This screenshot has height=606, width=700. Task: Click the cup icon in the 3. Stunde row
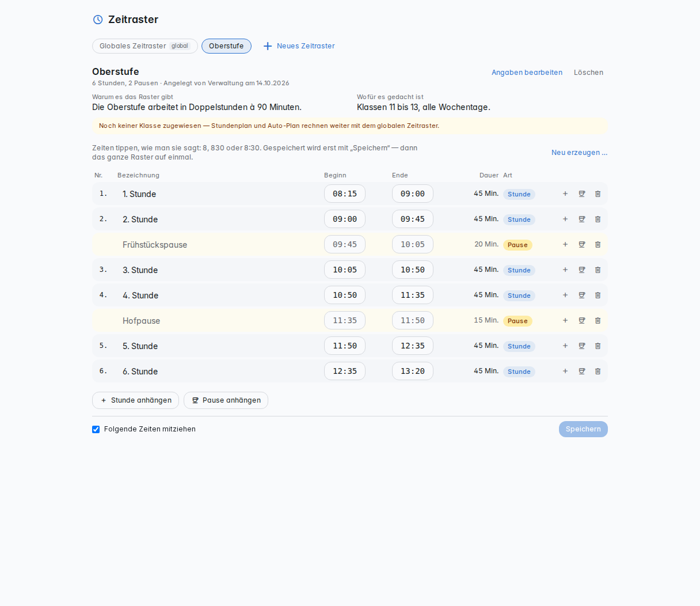582,270
